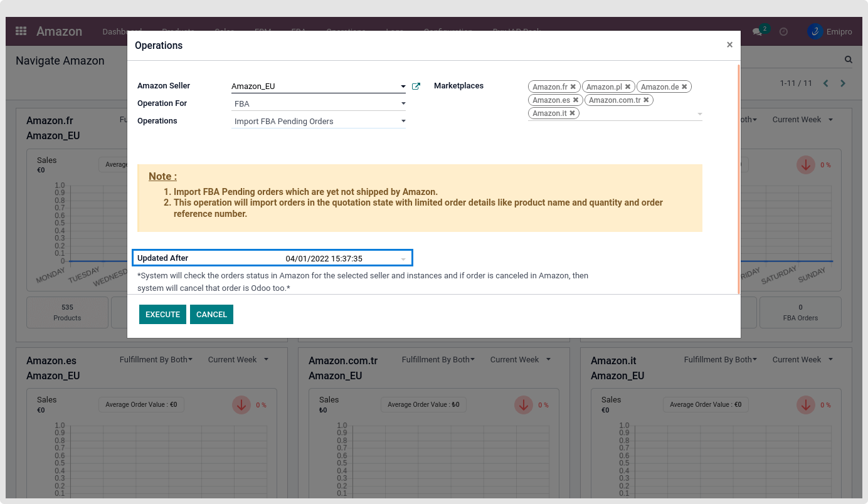The image size is (868, 504).
Task: Go to next page arrow
Action: (843, 83)
